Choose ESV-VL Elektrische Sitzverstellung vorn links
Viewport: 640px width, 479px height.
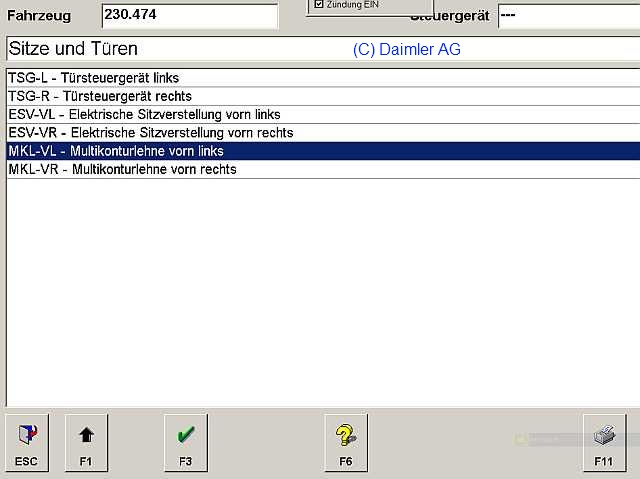tap(144, 114)
